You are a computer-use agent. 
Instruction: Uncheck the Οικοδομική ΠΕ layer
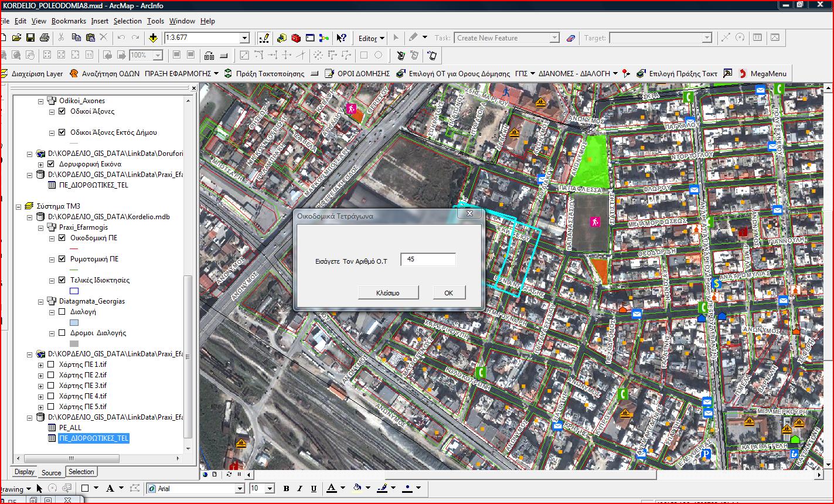click(62, 238)
